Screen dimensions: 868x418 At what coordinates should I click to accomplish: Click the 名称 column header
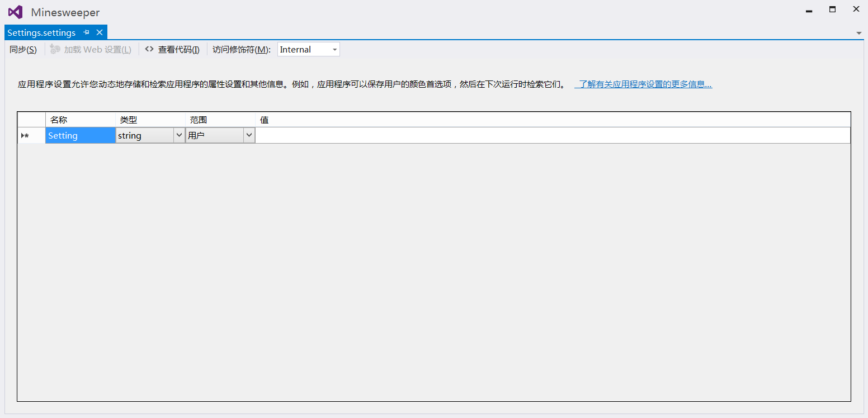point(81,120)
